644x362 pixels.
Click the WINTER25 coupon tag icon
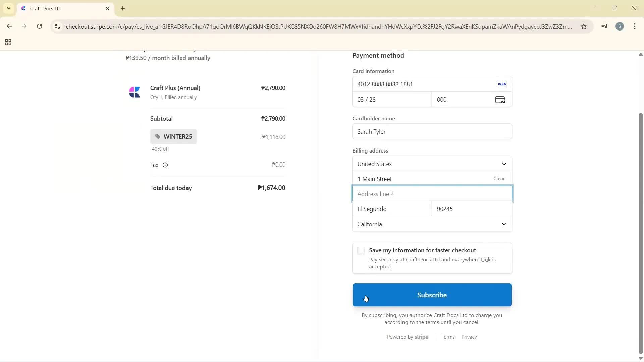tap(157, 136)
